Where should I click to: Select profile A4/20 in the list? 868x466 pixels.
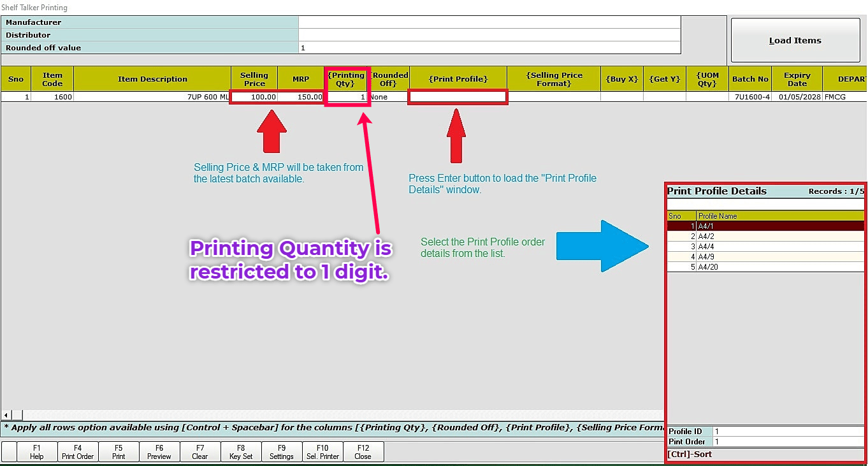(x=765, y=266)
